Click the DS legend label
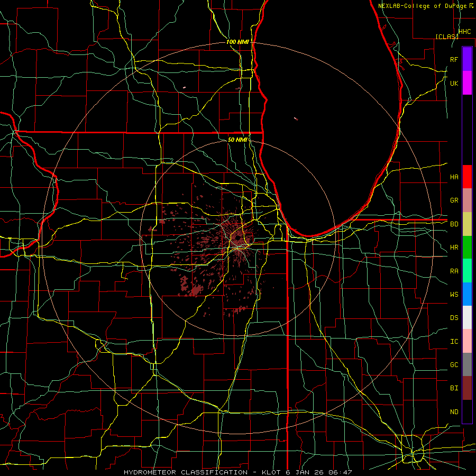This screenshot has width=476, height=476. (454, 318)
